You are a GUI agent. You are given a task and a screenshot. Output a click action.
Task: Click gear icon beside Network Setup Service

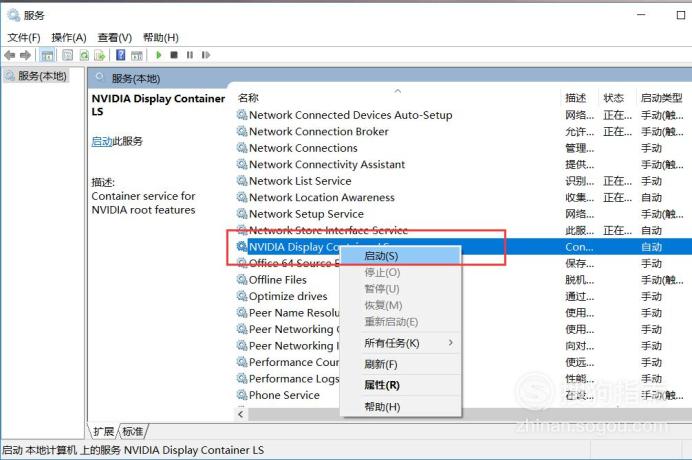242,214
